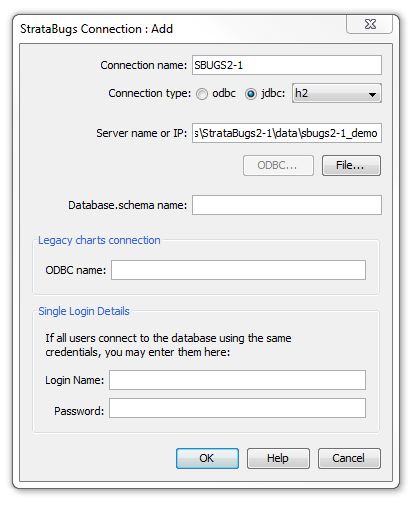The width and height of the screenshot is (416, 505).
Task: Click the Database.schema name field
Action: [287, 205]
